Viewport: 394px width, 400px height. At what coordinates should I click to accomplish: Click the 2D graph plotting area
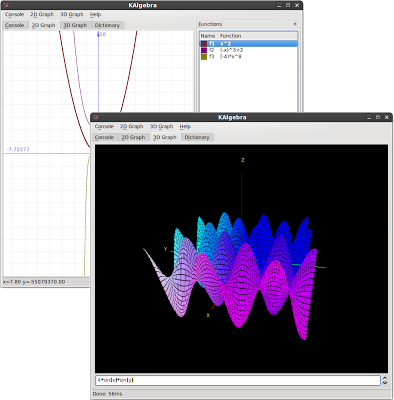(47, 153)
